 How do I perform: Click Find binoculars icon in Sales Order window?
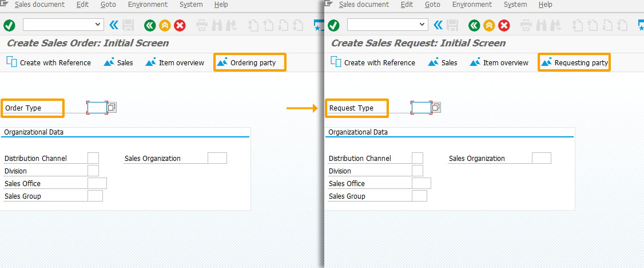point(217,26)
